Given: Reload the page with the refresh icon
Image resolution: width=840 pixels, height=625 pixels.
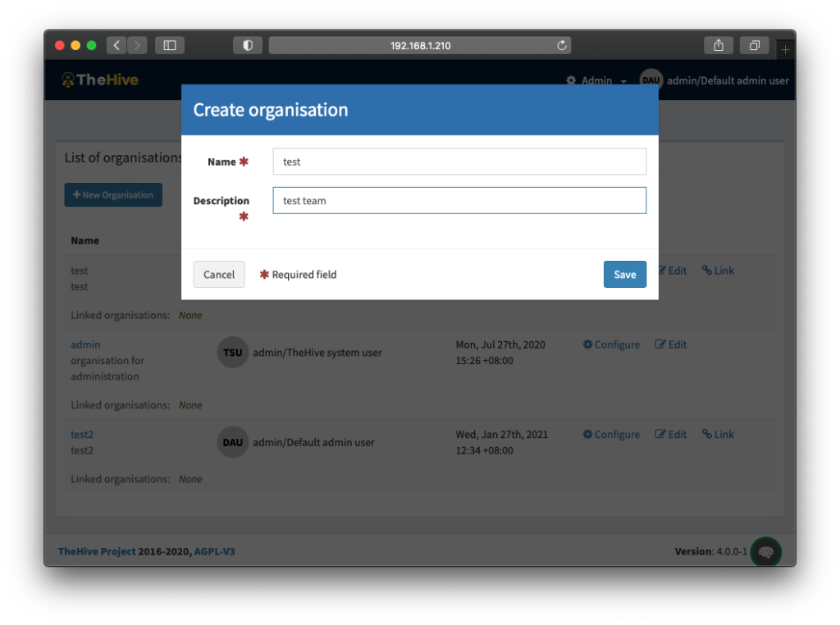Looking at the screenshot, I should click(x=561, y=46).
